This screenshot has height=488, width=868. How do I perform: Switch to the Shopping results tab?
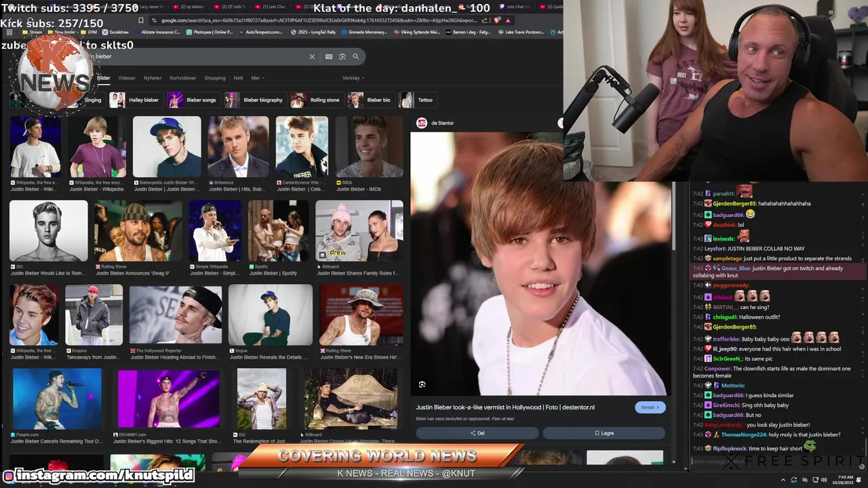(x=215, y=78)
